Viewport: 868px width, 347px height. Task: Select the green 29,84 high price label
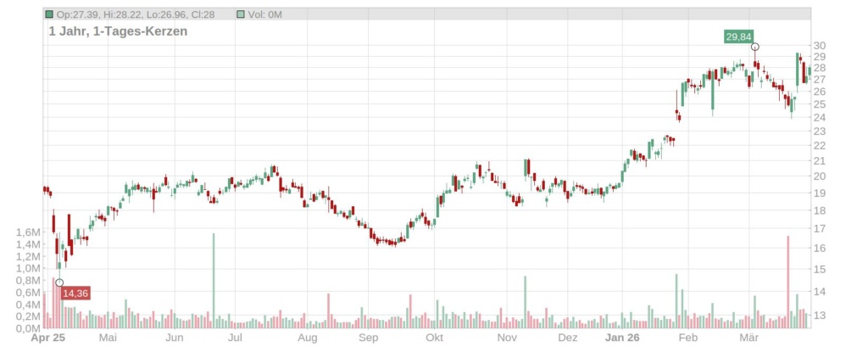tap(737, 36)
